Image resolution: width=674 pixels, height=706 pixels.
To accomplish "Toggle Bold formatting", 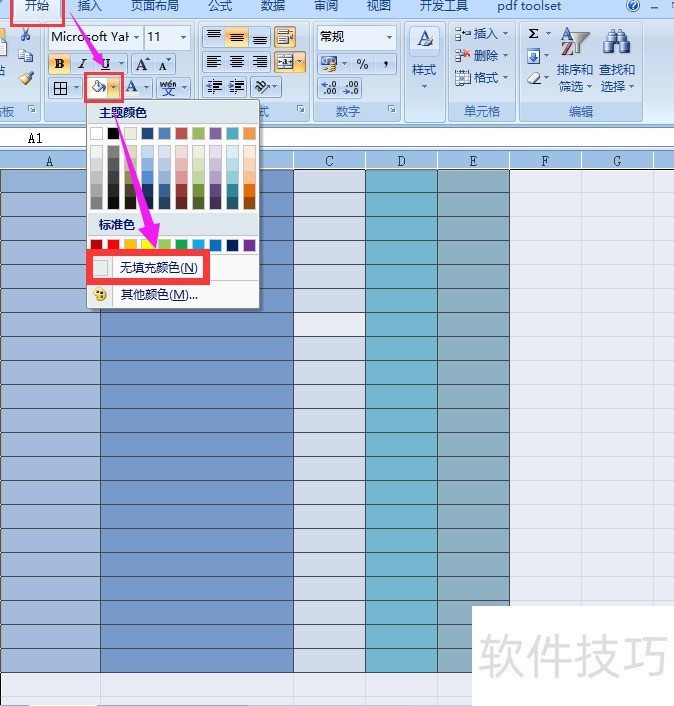I will pos(59,63).
